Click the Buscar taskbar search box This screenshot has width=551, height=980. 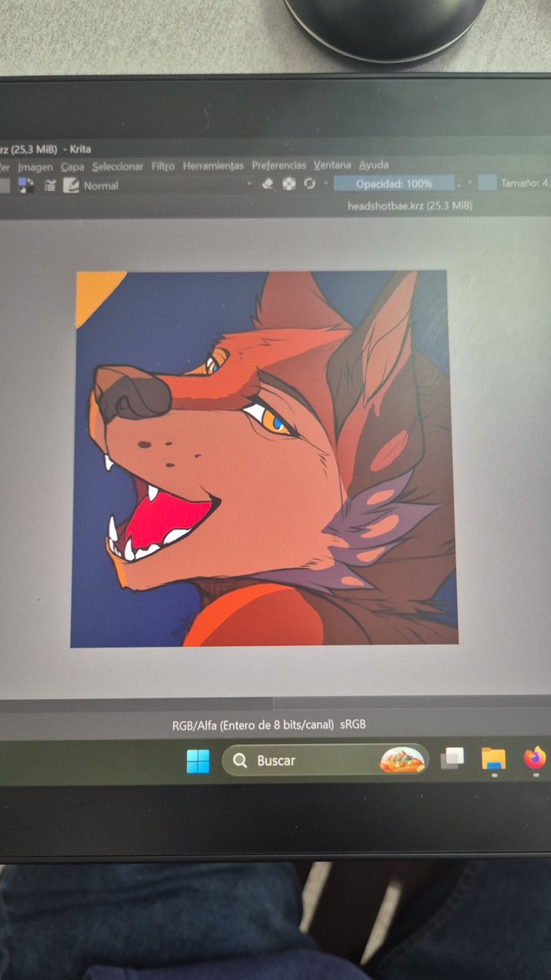tap(325, 760)
